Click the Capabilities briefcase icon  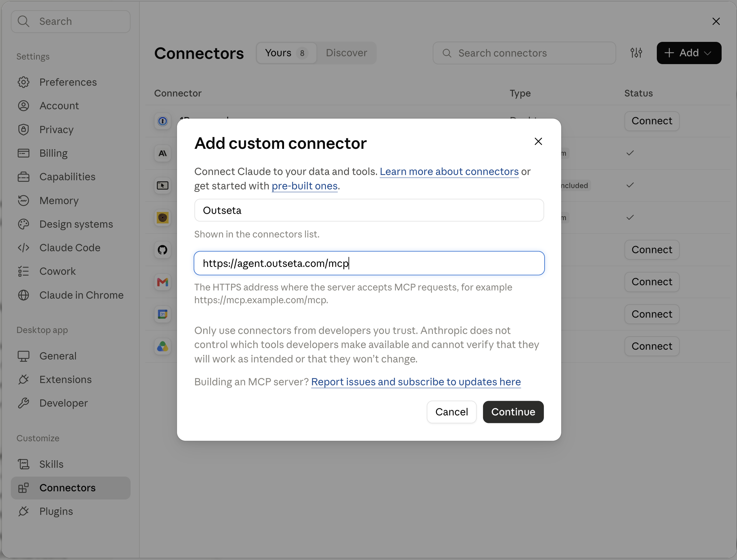tap(23, 177)
